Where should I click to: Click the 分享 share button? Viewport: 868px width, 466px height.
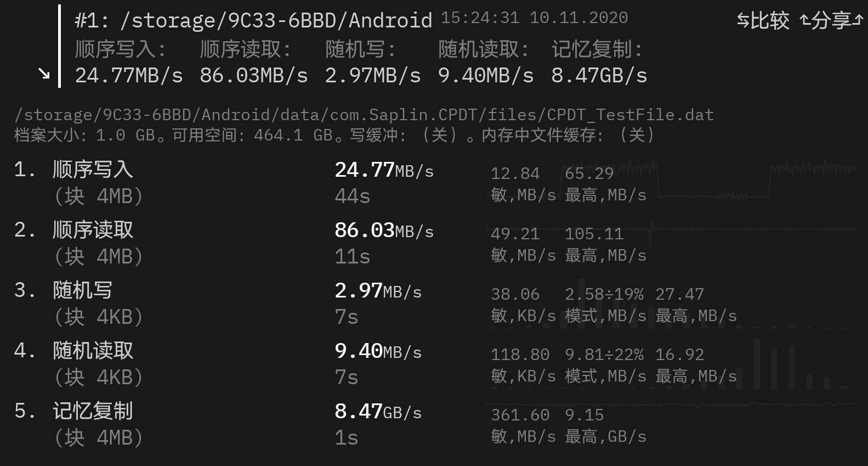pos(831,21)
